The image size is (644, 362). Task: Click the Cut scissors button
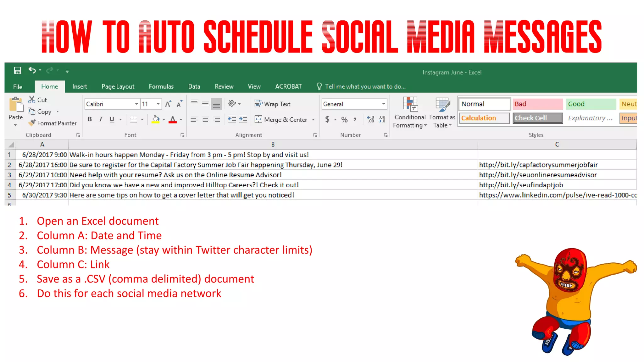tap(37, 100)
